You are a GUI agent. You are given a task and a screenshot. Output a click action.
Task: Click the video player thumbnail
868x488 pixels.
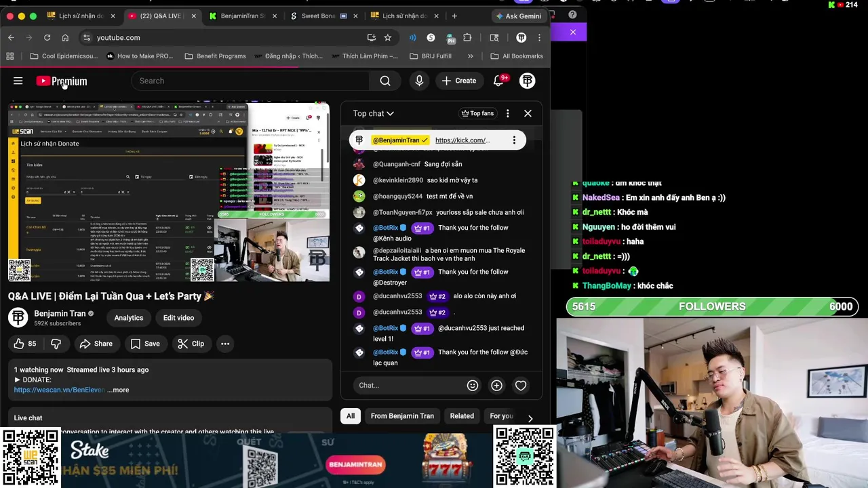(x=169, y=192)
